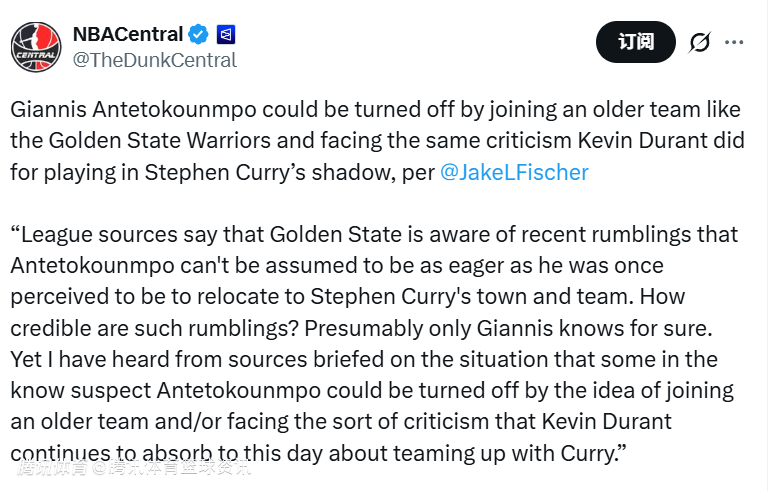Click the final line ending "teaming up with Curry."
The height and width of the screenshot is (491, 776).
pyautogui.click(x=318, y=452)
